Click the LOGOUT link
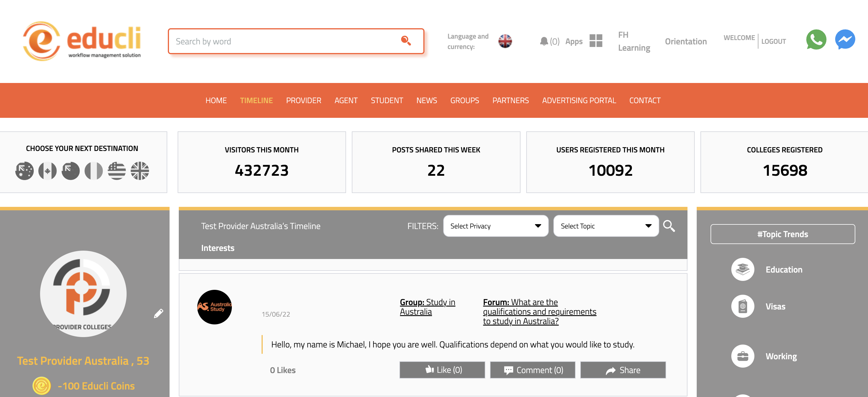This screenshot has width=868, height=397. (773, 41)
